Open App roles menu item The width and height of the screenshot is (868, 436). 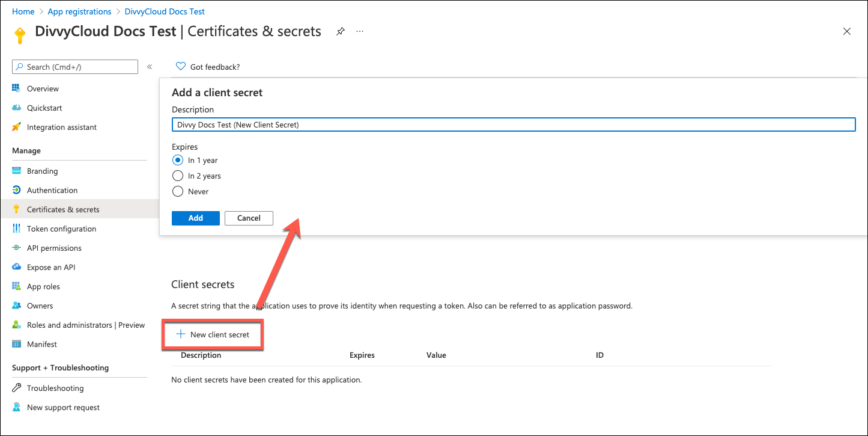(43, 286)
